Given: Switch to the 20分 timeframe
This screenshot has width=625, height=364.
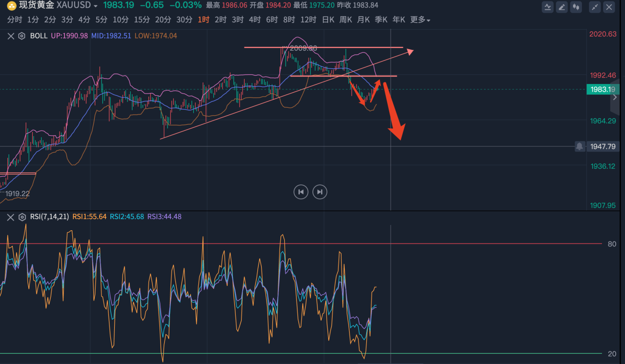Looking at the screenshot, I should point(163,20).
